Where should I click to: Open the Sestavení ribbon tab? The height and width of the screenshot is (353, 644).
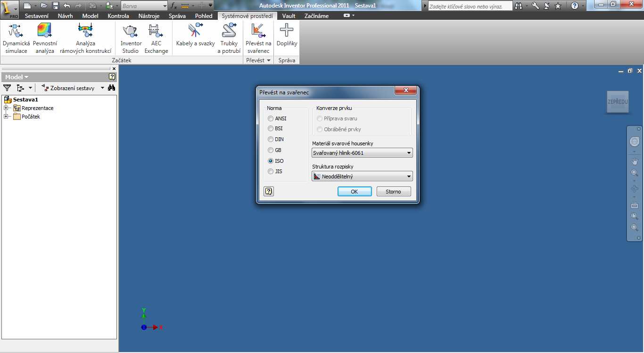click(x=36, y=16)
